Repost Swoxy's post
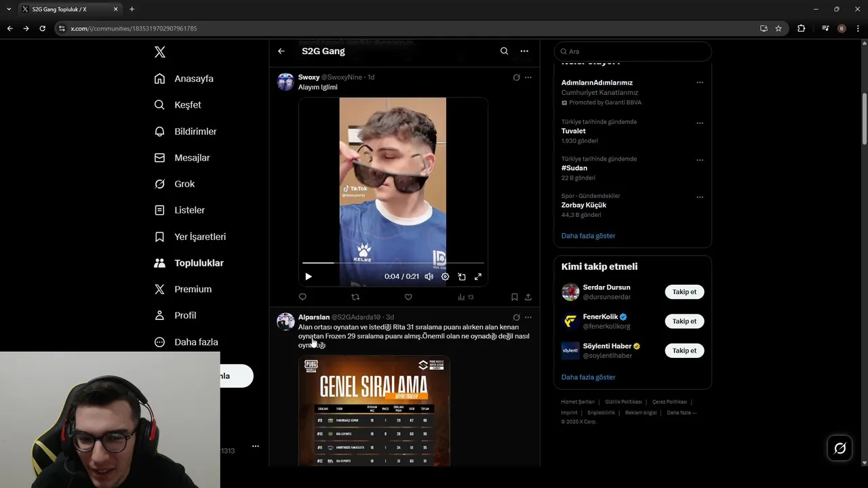Screen dimensions: 868x488 [x=355, y=297]
